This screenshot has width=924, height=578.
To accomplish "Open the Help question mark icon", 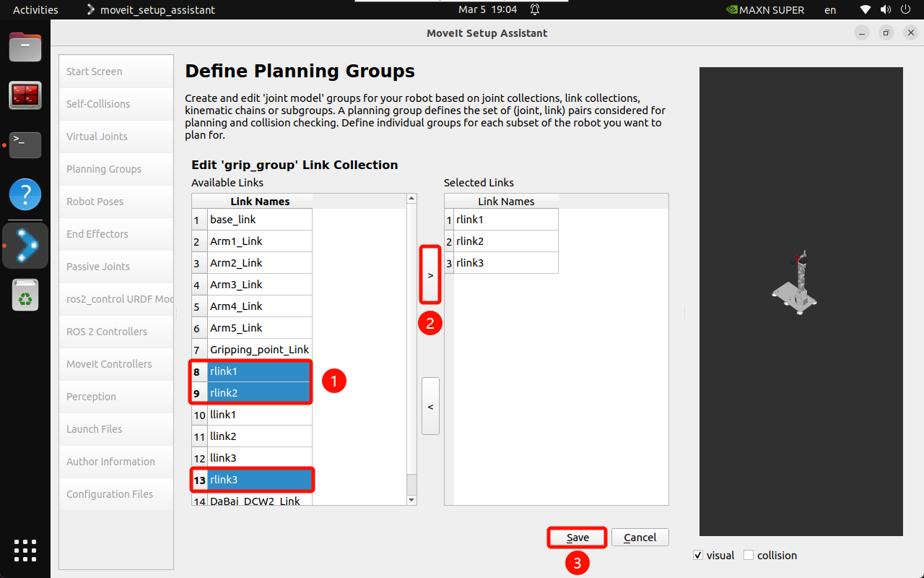I will 25,194.
